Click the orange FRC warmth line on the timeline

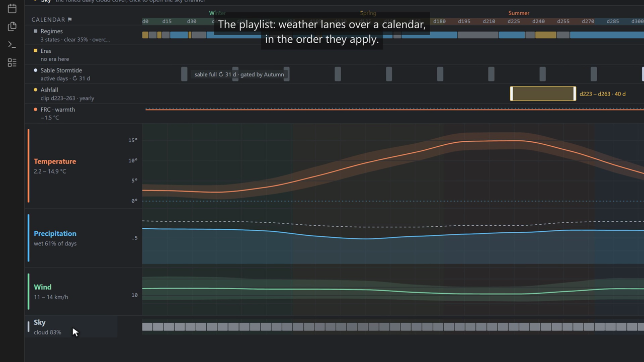click(394, 109)
